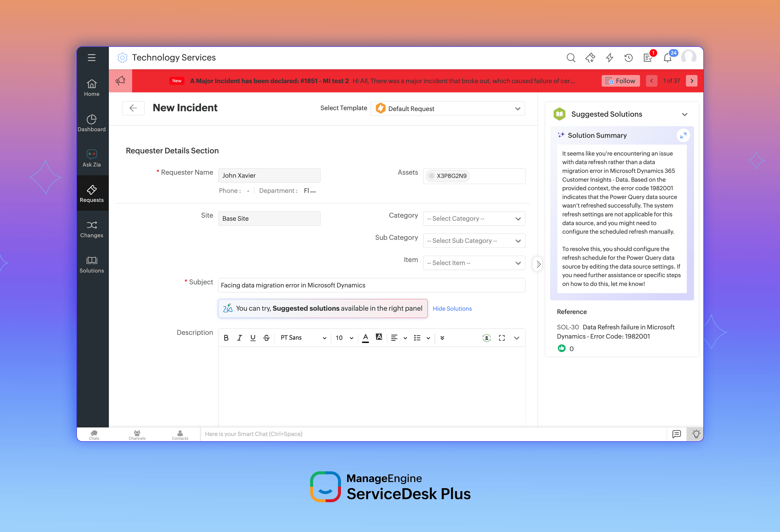
Task: Click the announcement megaphone icon
Action: (x=121, y=80)
